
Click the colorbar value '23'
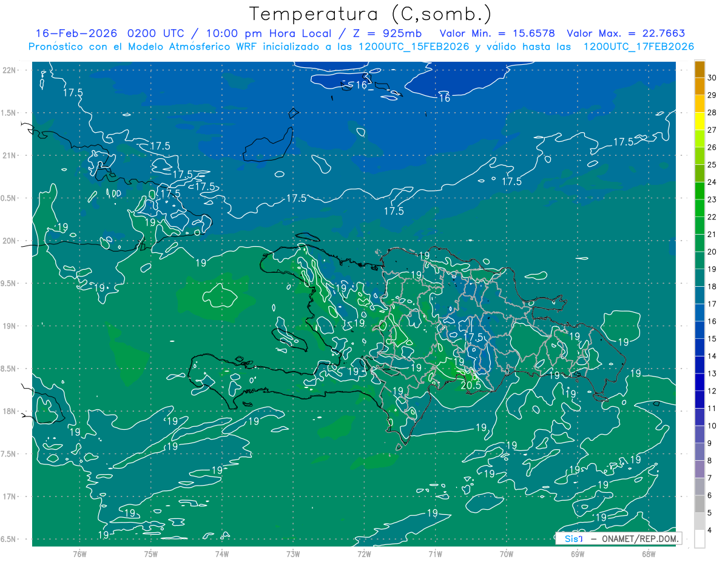[x=712, y=199]
